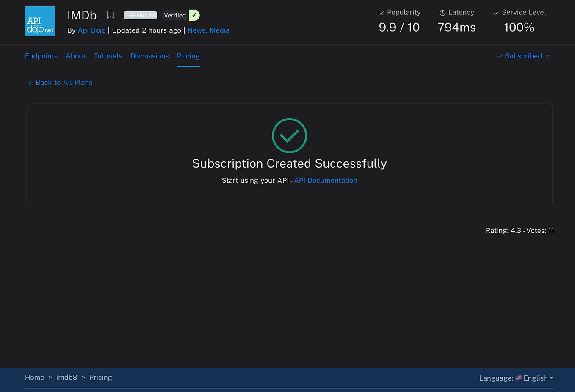Click the Rating 4.3 votes text
Viewport: 575px width, 392px height.
pos(520,230)
